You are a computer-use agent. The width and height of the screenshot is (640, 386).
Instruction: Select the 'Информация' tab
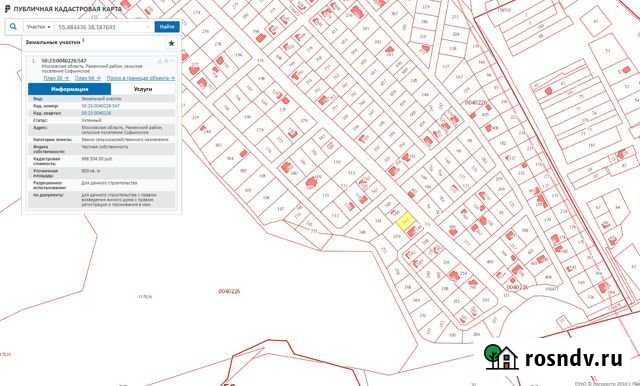pyautogui.click(x=69, y=89)
